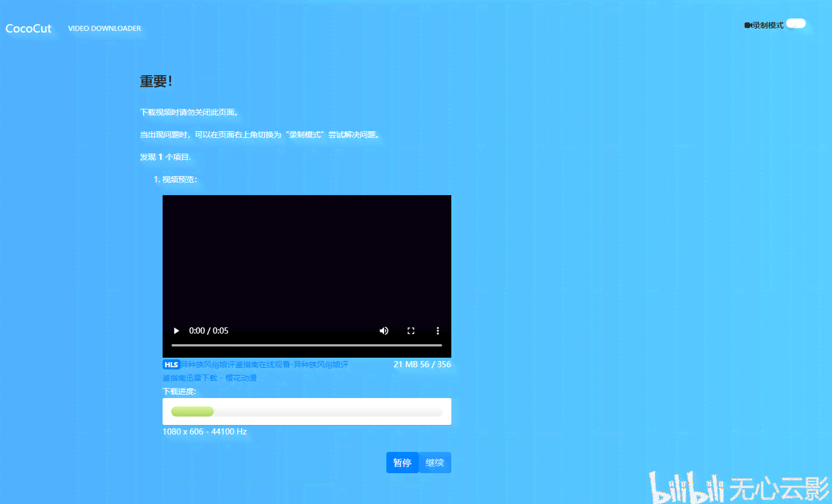The height and width of the screenshot is (504, 832).
Task: Click the 继续 continue button
Action: 435,463
